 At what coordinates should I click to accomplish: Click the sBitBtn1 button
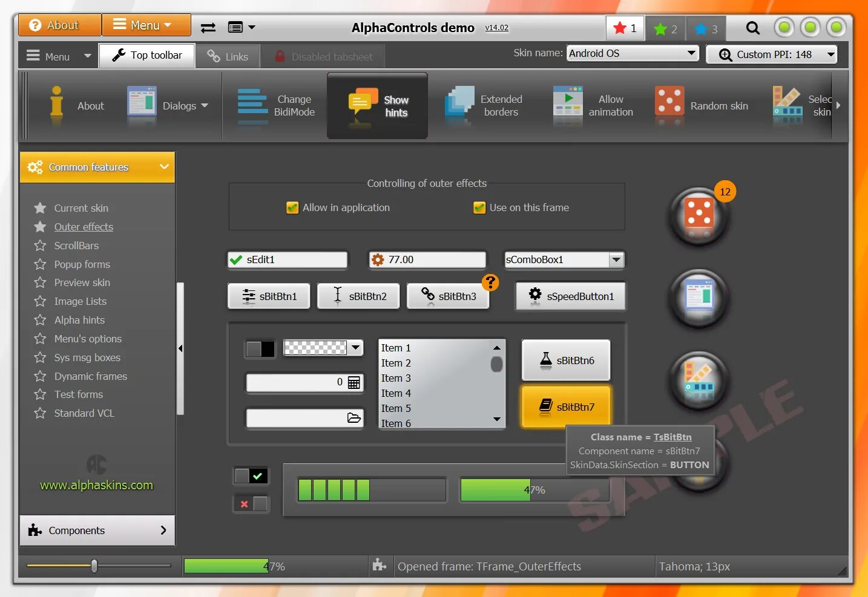269,296
